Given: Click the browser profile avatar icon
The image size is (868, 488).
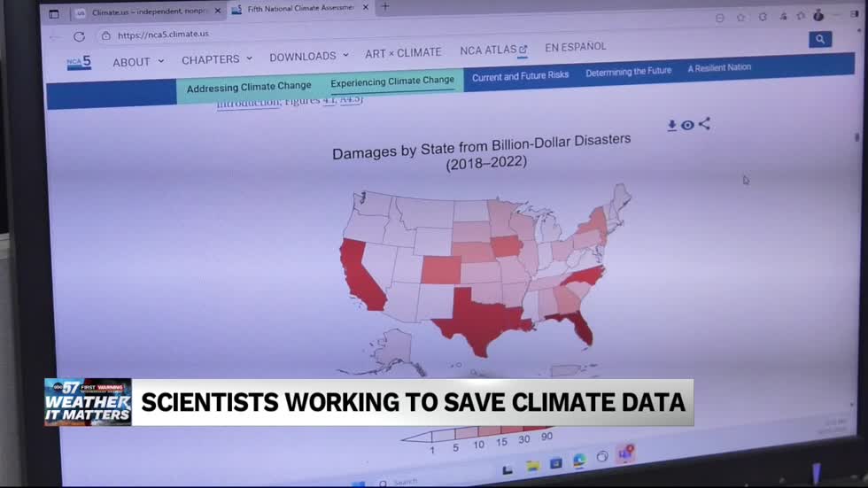Looking at the screenshot, I should [x=821, y=17].
